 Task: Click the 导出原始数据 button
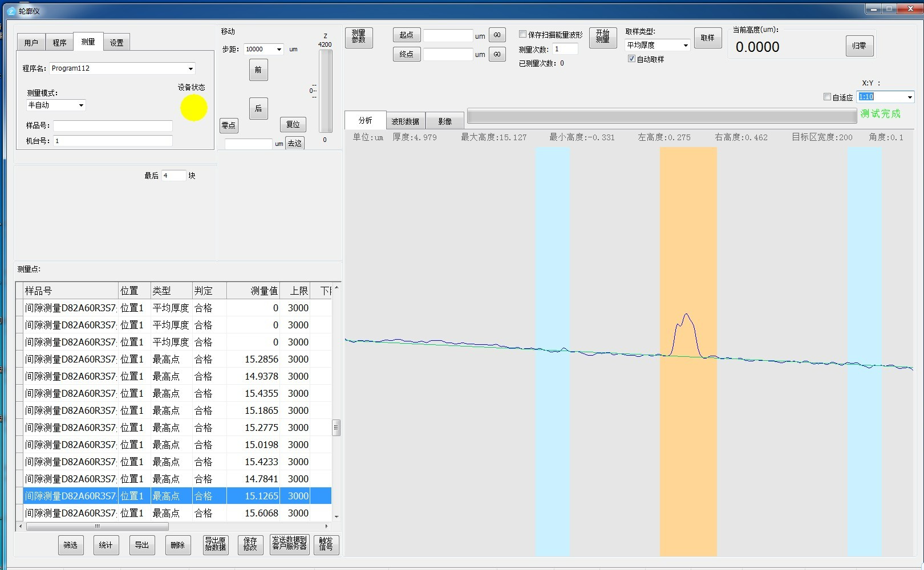(215, 544)
